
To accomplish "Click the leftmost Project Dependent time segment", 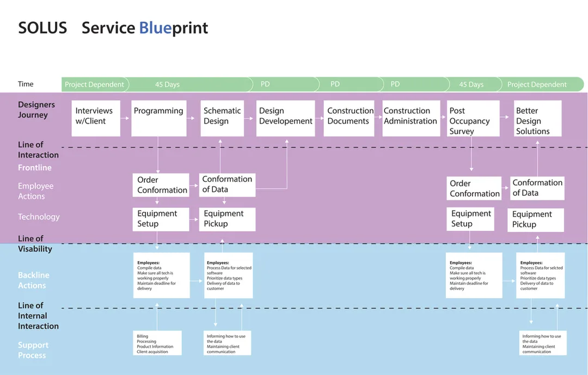I will [x=95, y=84].
